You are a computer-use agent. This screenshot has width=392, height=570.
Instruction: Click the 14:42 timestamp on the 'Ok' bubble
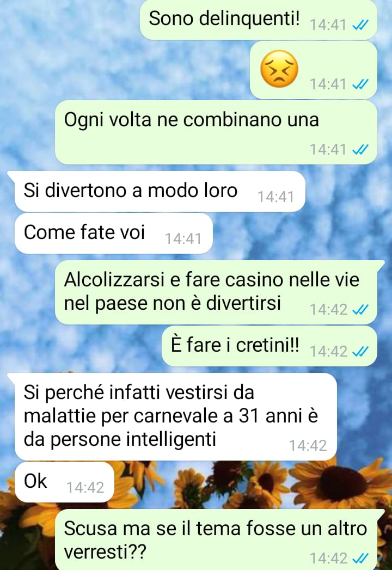85,487
